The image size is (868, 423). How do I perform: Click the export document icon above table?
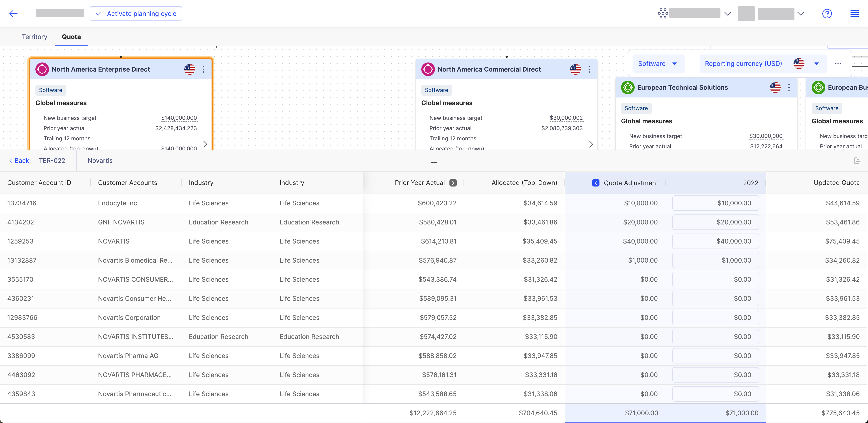click(x=857, y=161)
